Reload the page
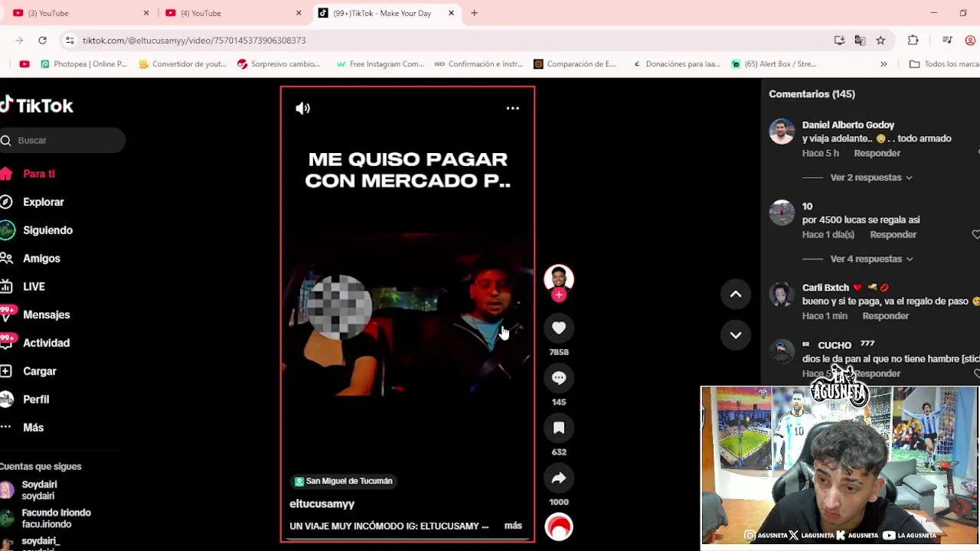Viewport: 980px width, 551px height. point(42,41)
